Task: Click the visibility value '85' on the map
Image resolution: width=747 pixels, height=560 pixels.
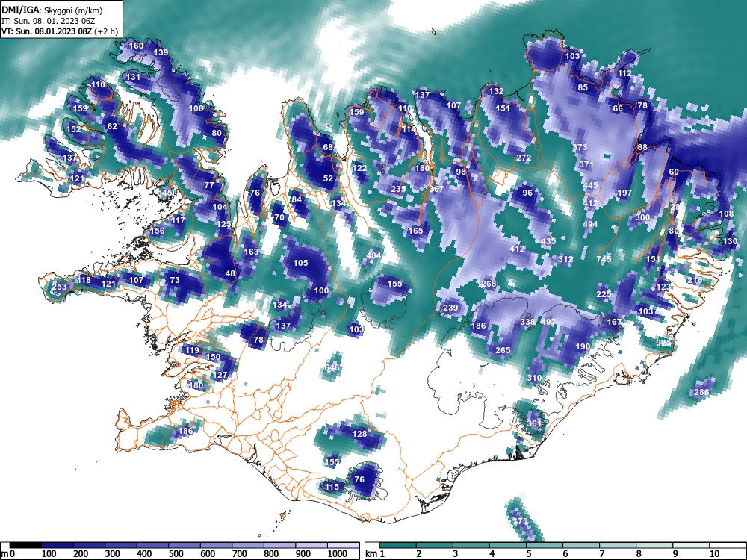Action: (583, 87)
